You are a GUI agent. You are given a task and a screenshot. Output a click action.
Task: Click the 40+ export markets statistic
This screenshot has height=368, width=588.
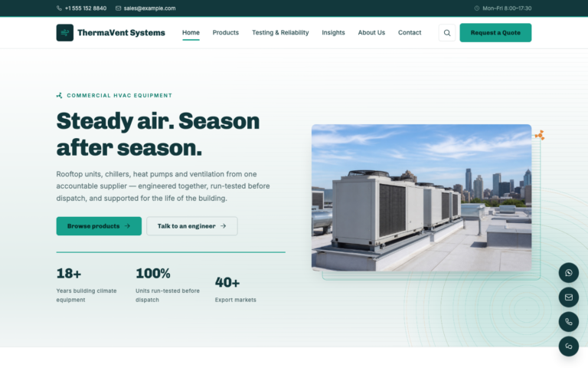click(227, 282)
